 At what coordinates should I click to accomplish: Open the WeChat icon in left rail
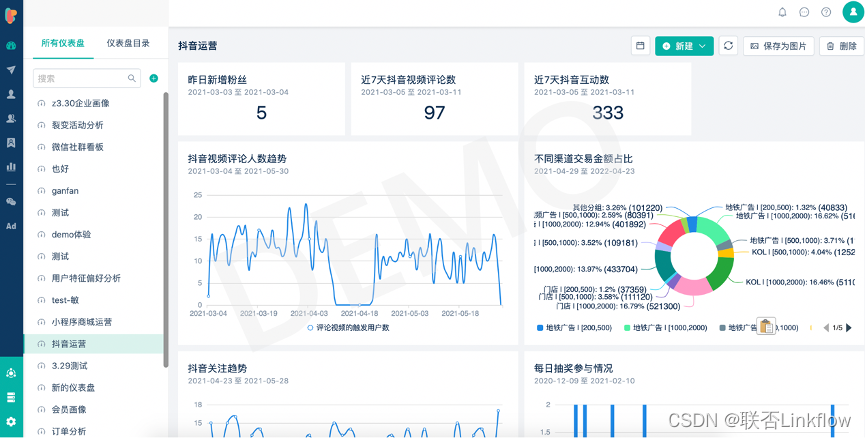(x=11, y=202)
